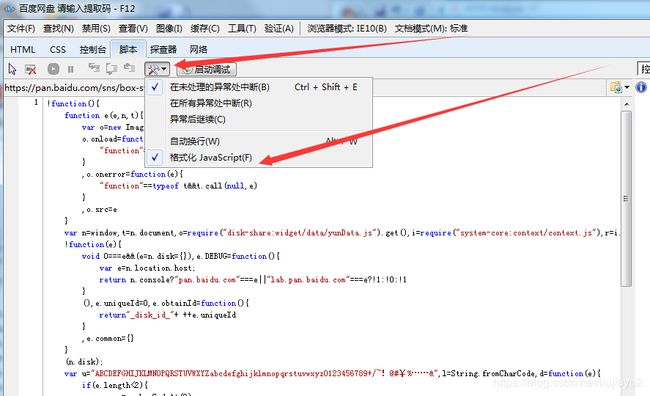
Task: Click the 'var u="ABCDEFGHIJKLMNOP...' code line
Action: tap(332, 374)
